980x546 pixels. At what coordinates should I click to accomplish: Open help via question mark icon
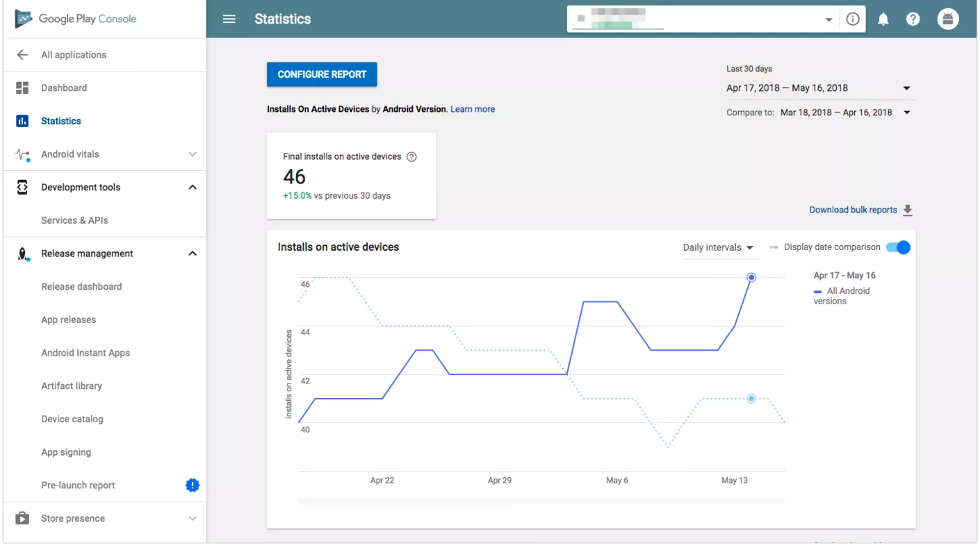coord(913,19)
